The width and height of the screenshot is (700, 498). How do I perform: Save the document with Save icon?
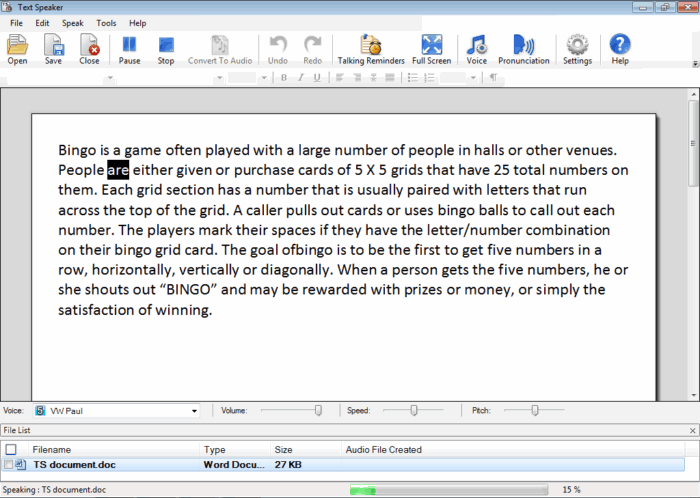53,46
